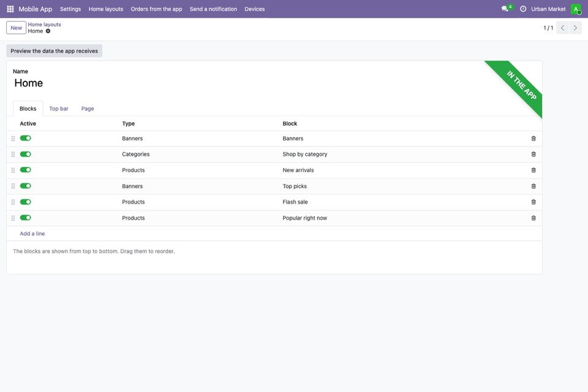This screenshot has height=392, width=588.
Task: Toggle Active switch for Shop by category
Action: tap(26, 154)
